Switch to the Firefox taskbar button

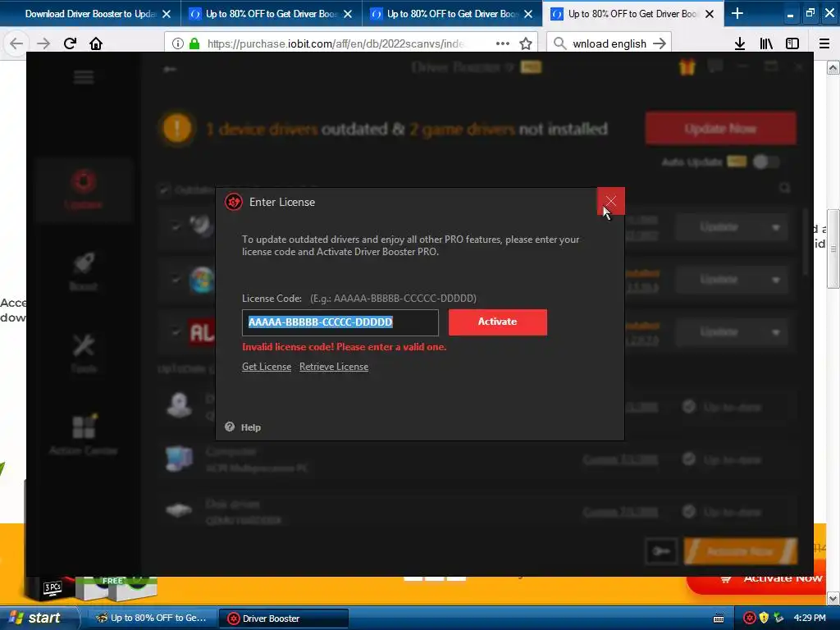tap(153, 619)
